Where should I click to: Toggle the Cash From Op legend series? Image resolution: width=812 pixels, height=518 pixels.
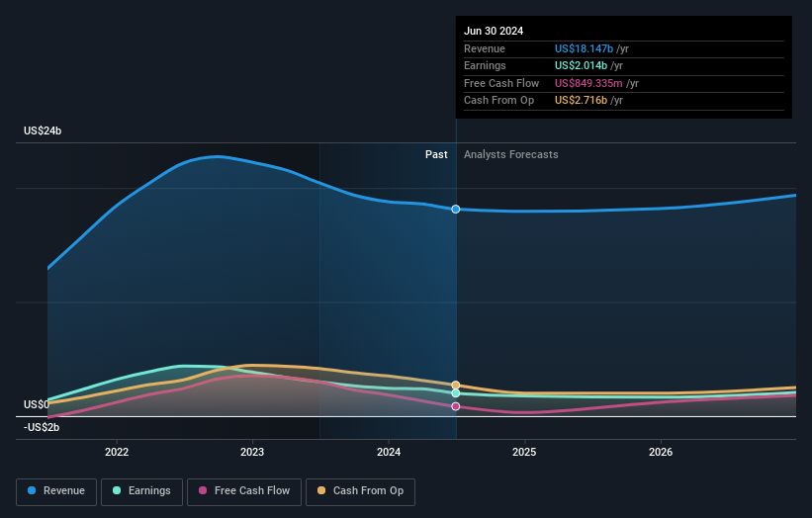(x=360, y=491)
